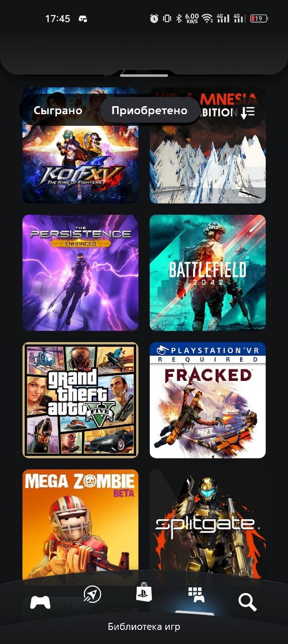Open the sort and filter icon
288x644 pixels.
[248, 112]
